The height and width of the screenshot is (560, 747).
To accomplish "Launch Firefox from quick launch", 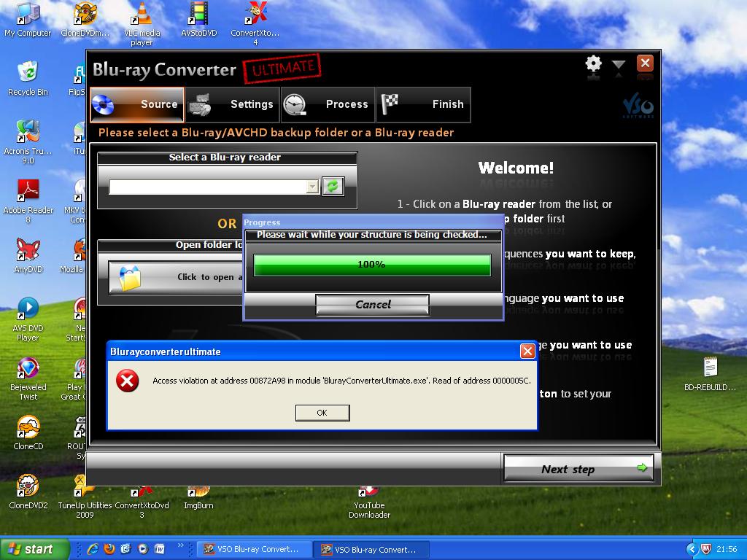I will click(x=109, y=549).
